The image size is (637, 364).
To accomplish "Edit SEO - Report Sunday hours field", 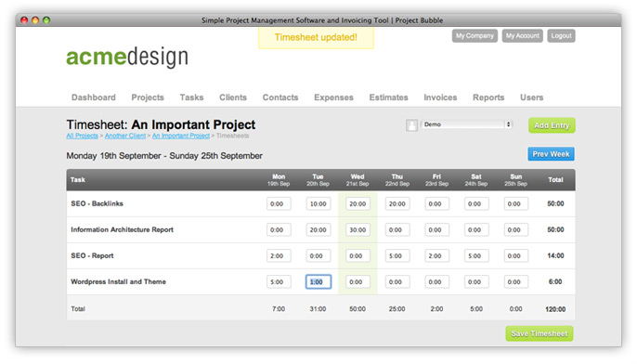I will point(516,255).
